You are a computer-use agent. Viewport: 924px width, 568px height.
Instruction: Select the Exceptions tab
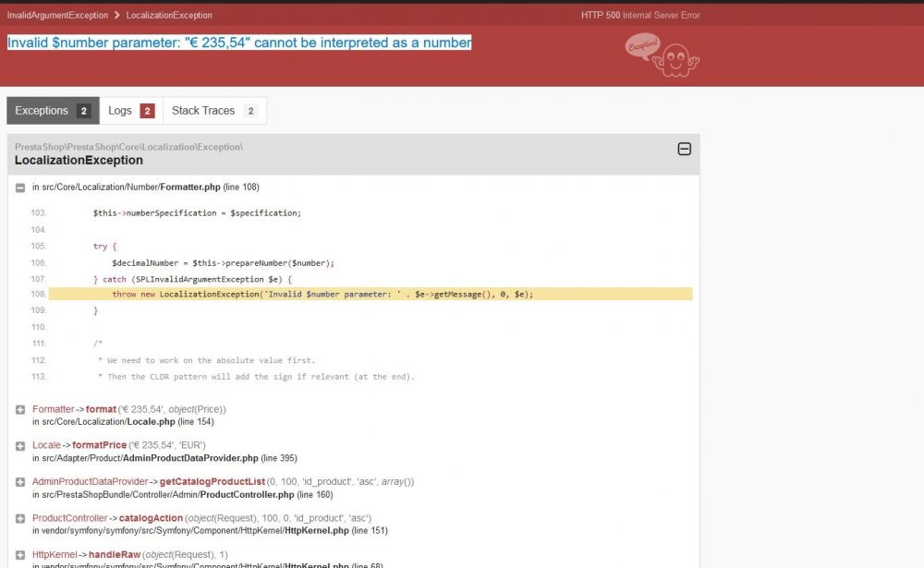[42, 110]
